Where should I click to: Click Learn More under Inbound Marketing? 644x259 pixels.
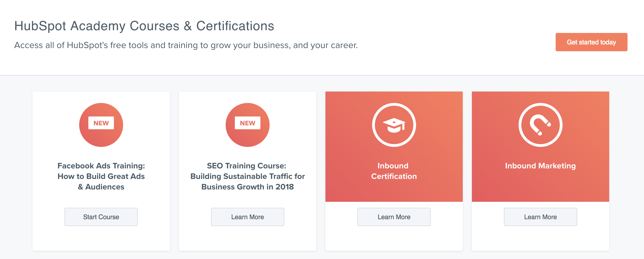[540, 217]
